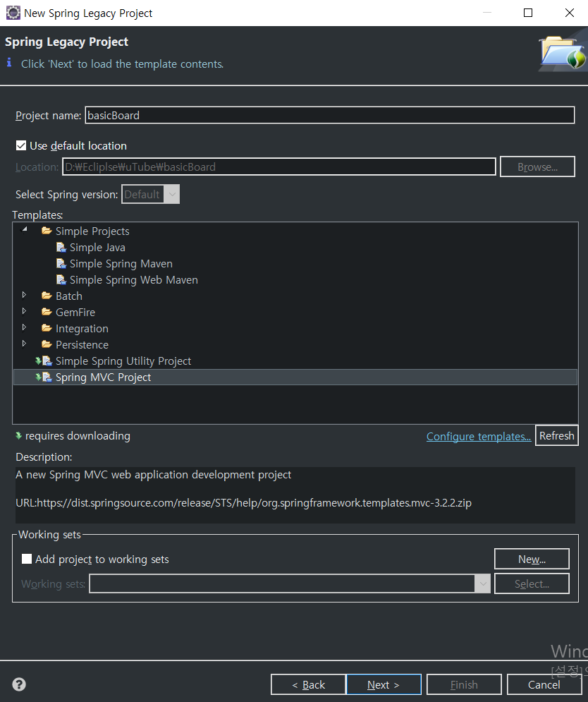Click the Next button
The width and height of the screenshot is (588, 702).
pyautogui.click(x=384, y=684)
